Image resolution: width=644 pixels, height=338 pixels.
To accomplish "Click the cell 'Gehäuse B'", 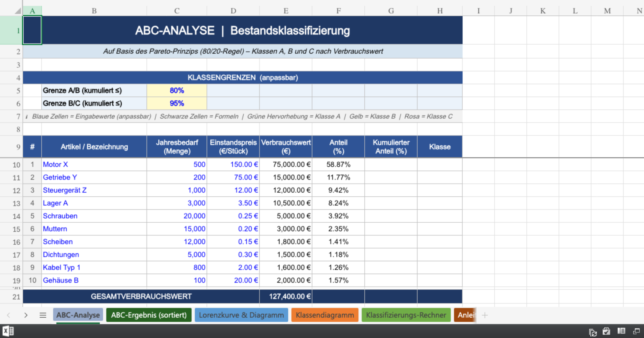I will tap(94, 280).
